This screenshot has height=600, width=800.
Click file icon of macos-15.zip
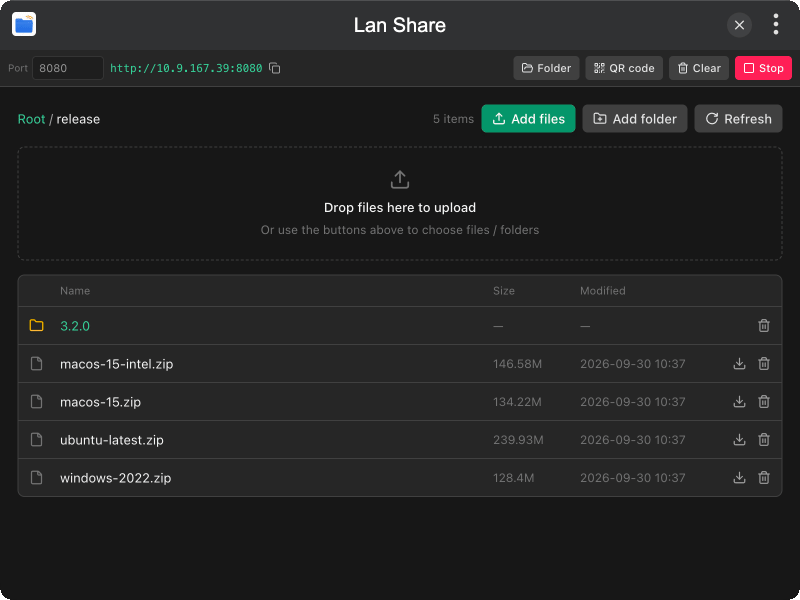[x=36, y=402]
